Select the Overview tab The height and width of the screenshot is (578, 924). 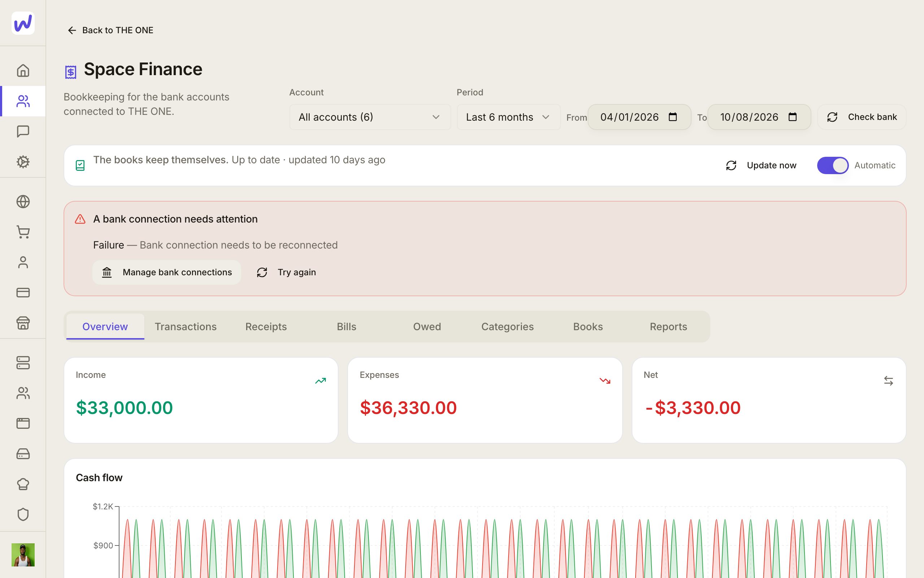(105, 327)
